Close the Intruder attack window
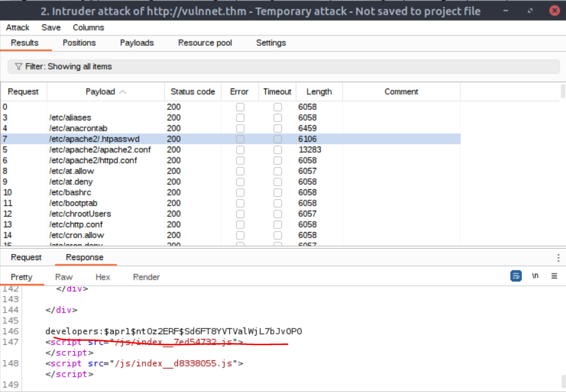This screenshot has height=392, width=566. tap(554, 10)
